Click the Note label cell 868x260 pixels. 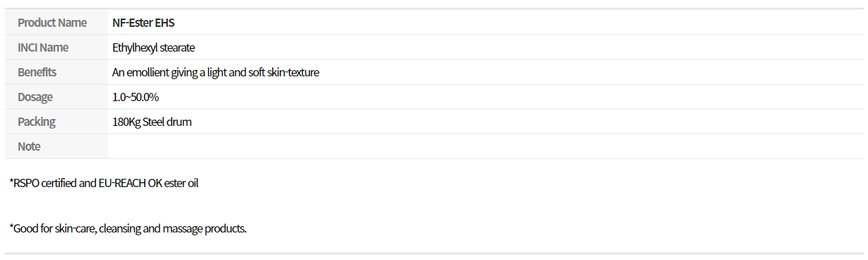coord(56,147)
